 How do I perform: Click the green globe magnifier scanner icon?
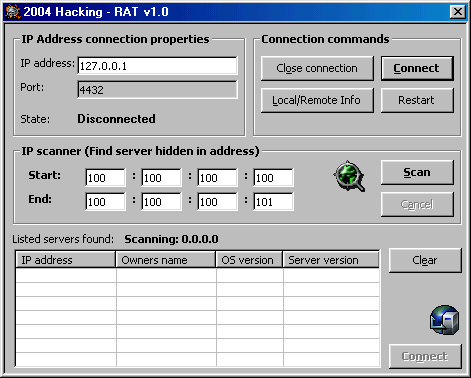(349, 176)
